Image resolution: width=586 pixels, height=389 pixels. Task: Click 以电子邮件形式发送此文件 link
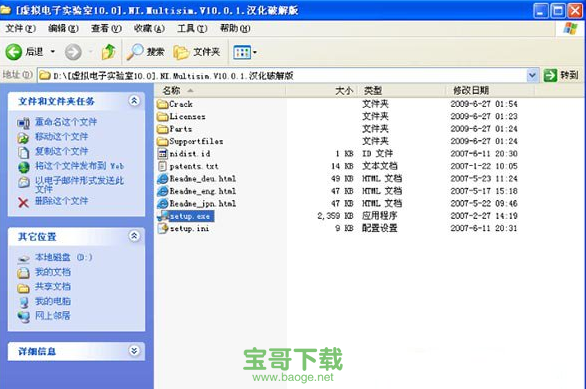point(79,185)
